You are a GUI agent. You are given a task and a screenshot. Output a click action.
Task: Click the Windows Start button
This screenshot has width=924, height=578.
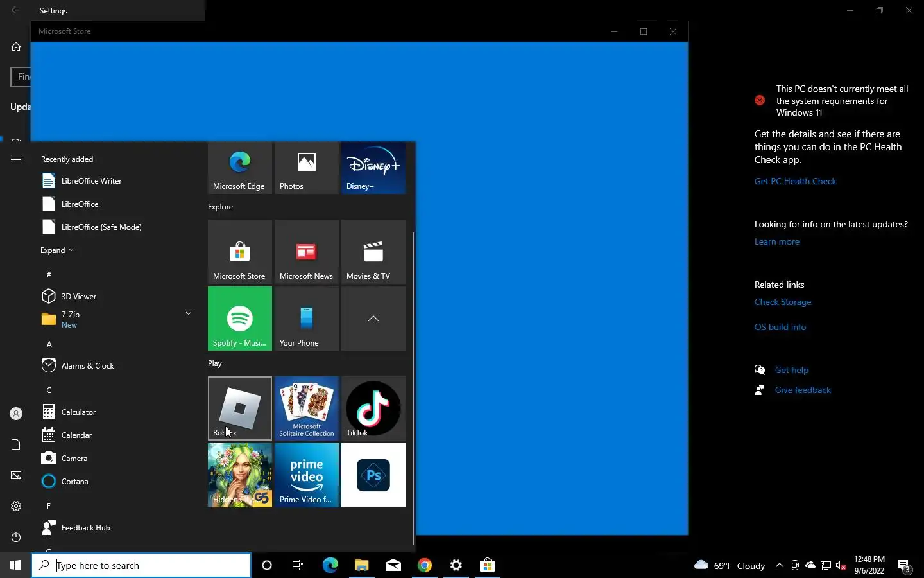pyautogui.click(x=15, y=565)
